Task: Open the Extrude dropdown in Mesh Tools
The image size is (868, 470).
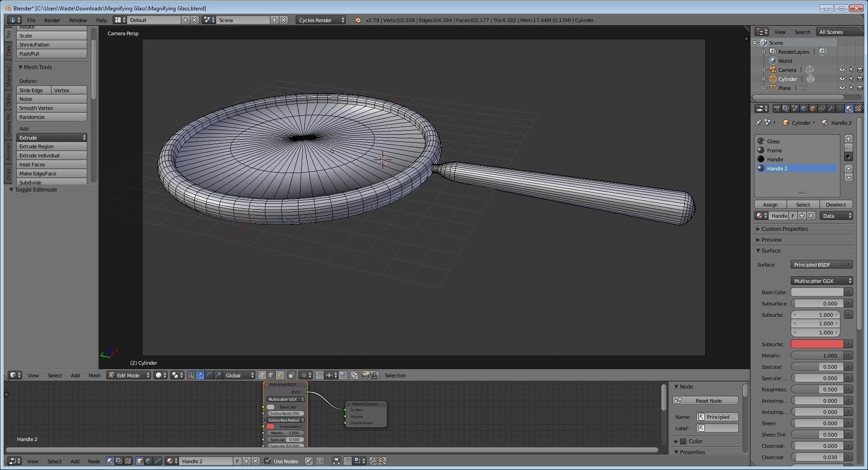Action: [x=52, y=137]
